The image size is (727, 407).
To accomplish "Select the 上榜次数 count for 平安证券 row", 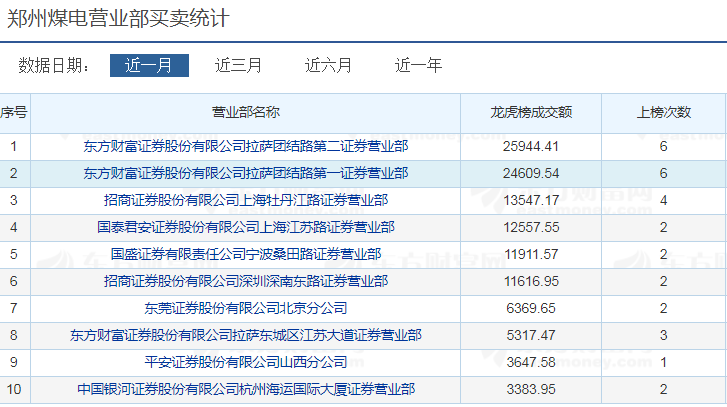I will coord(663,362).
